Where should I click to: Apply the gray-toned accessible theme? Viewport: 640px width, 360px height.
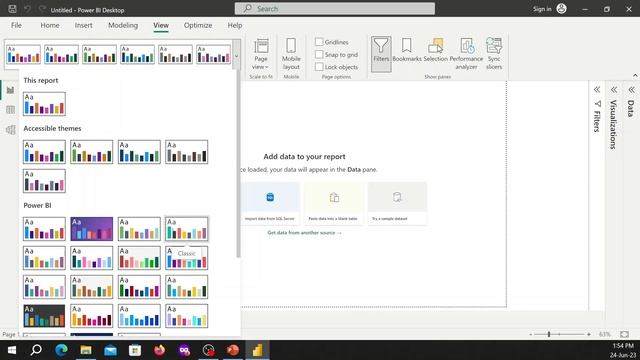(187, 152)
